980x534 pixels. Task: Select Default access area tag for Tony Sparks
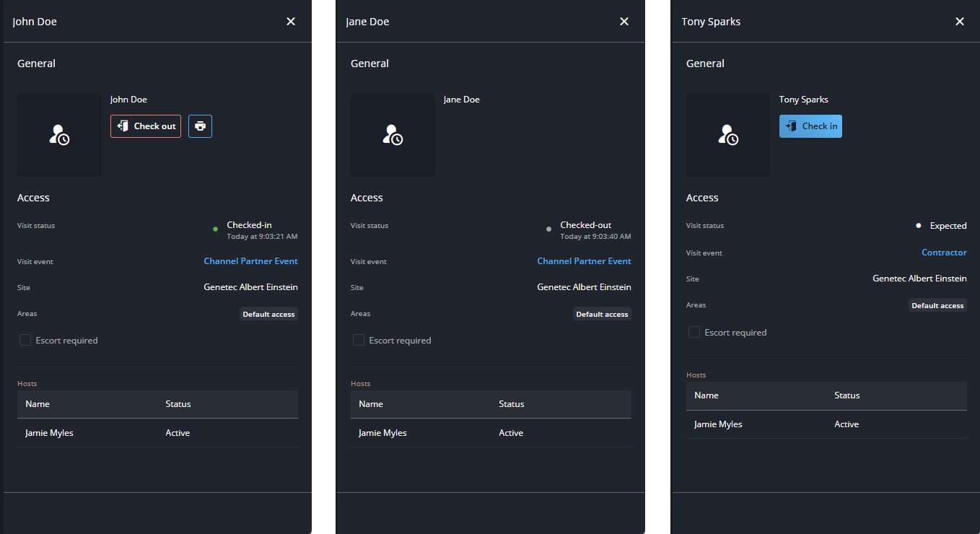(x=937, y=305)
